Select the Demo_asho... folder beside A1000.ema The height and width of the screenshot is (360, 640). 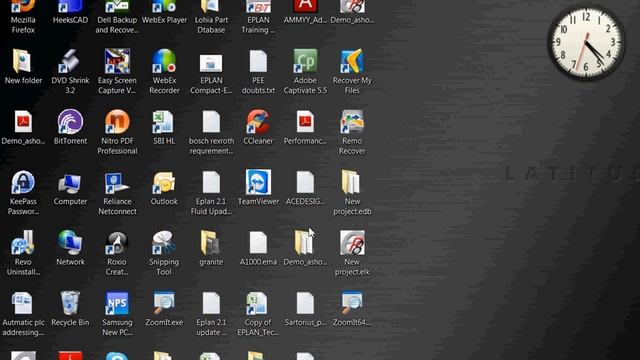pyautogui.click(x=305, y=248)
